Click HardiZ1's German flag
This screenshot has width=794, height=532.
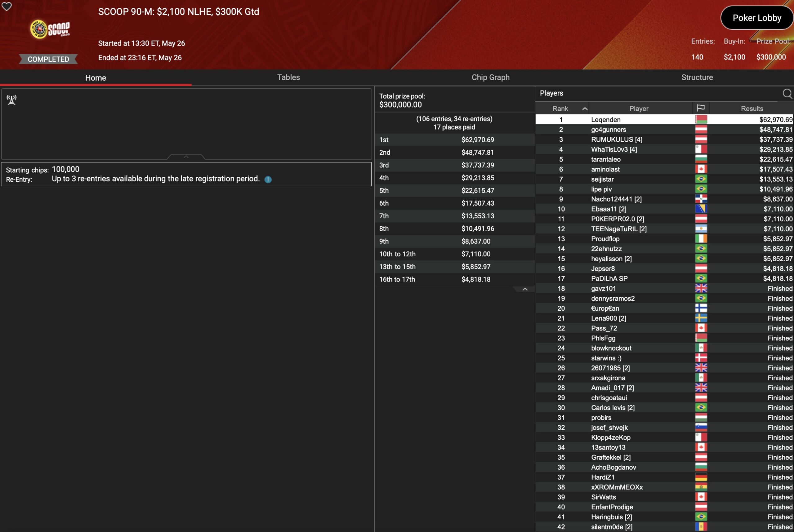click(701, 477)
